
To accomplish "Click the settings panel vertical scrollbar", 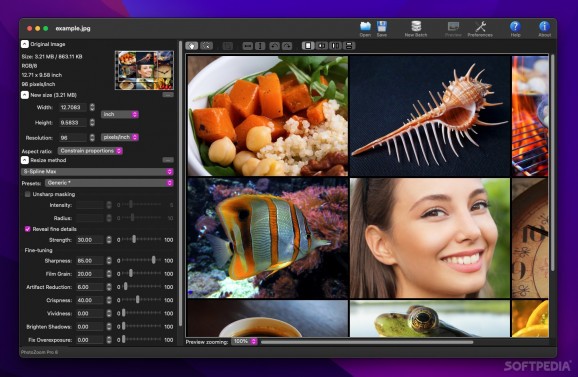I will click(x=180, y=183).
